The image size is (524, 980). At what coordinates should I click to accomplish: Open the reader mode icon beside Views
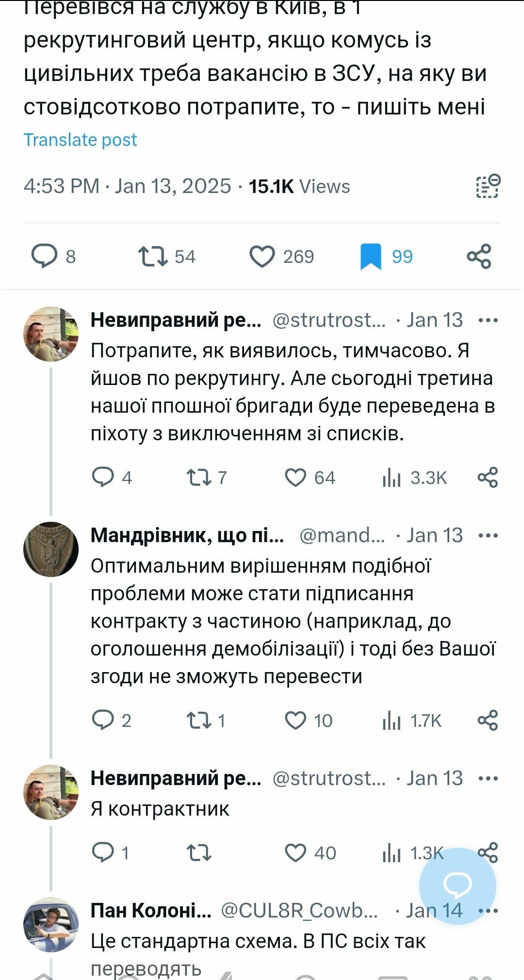(488, 186)
